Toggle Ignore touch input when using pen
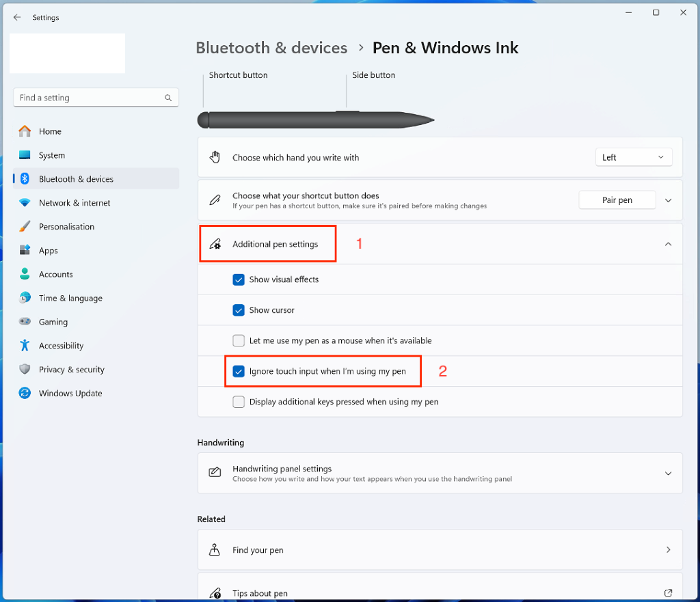Screen dimensions: 700x602 239,371
